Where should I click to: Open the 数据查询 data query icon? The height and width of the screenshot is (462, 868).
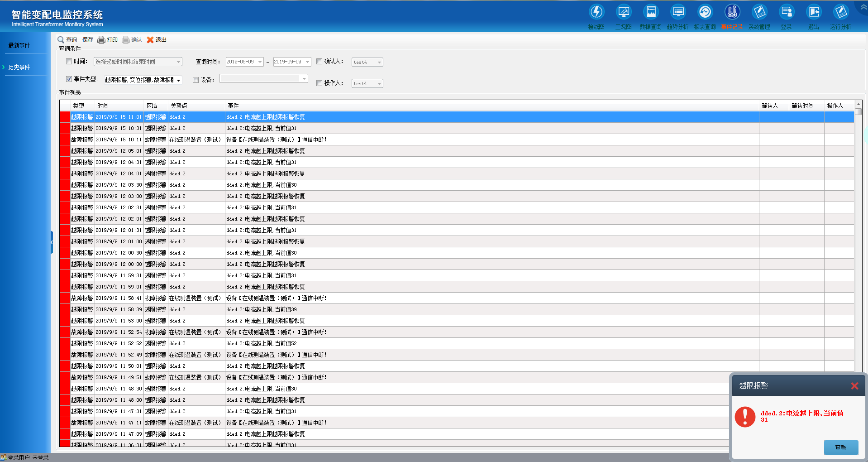(651, 12)
